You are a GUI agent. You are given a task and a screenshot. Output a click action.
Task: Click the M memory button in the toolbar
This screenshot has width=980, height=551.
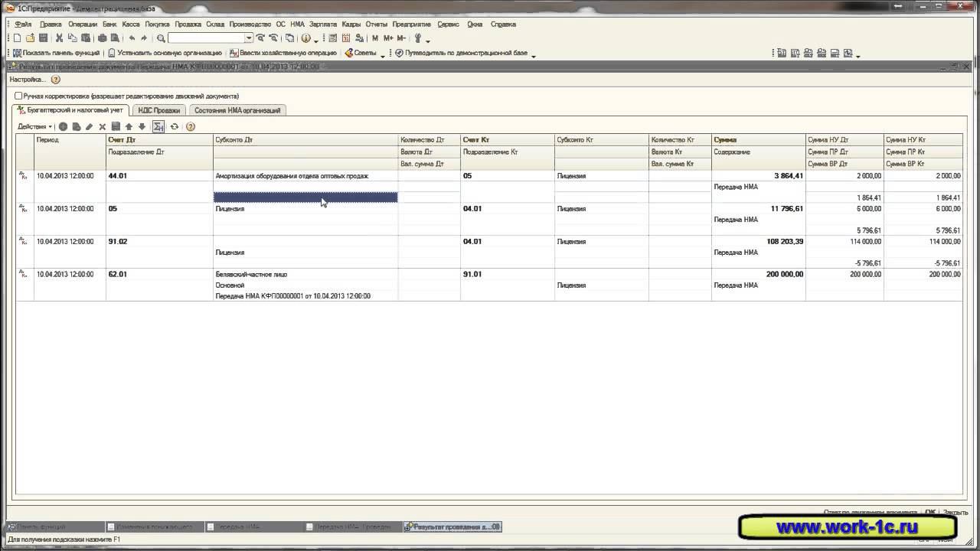click(375, 38)
